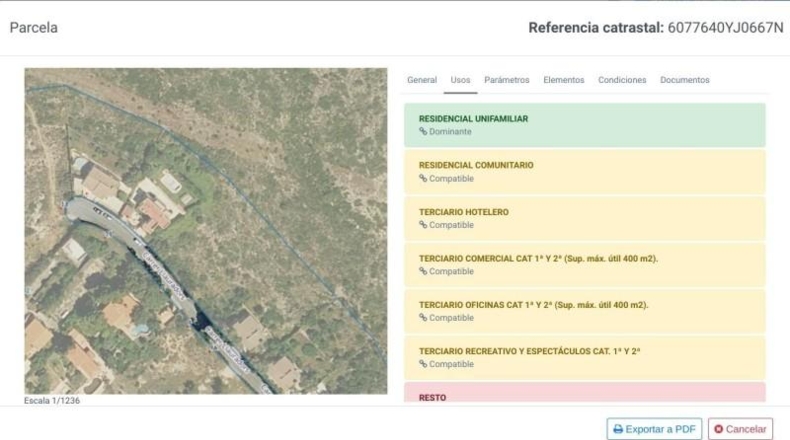
Task: Click link icon beside Dominante
Action: click(x=423, y=132)
